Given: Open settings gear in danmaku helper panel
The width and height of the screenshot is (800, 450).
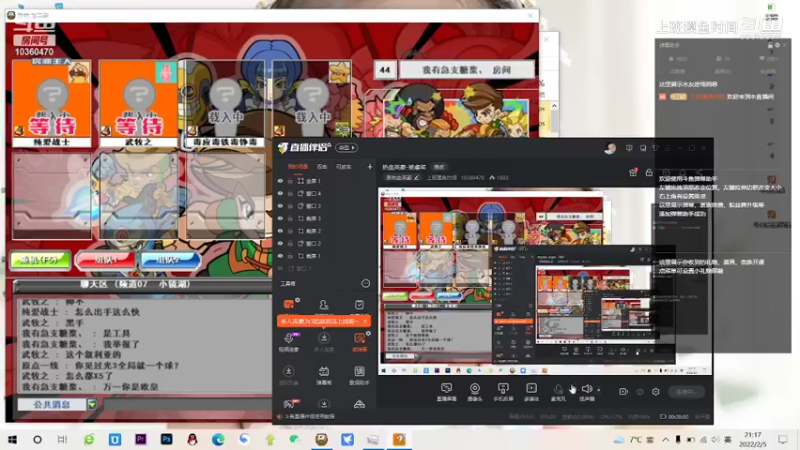Looking at the screenshot, I should click(777, 45).
